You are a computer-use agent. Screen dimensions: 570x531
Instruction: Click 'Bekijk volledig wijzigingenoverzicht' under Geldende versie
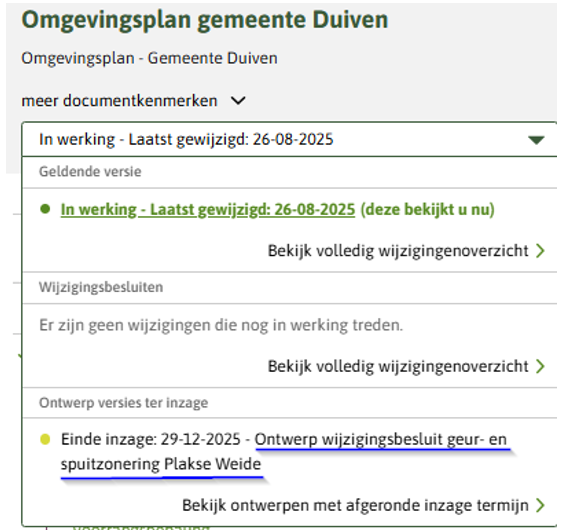point(406,251)
